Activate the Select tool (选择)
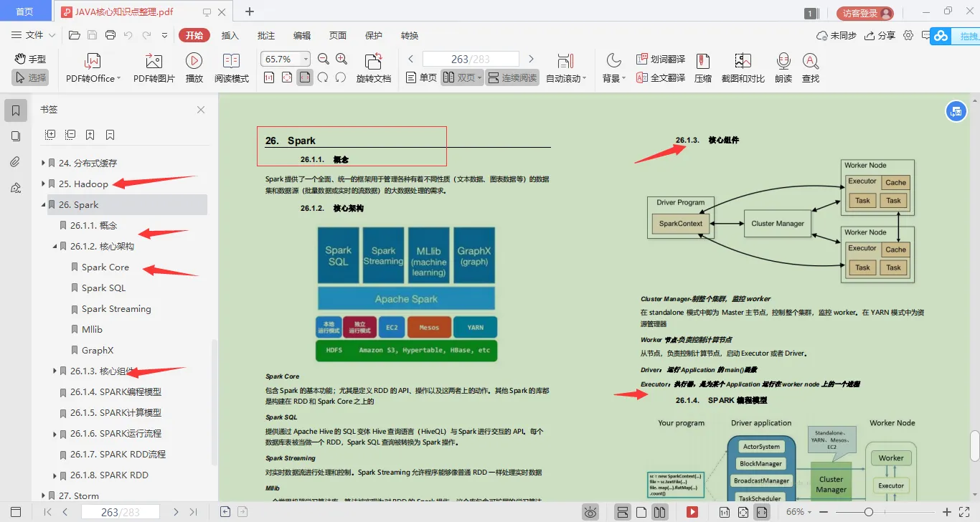Image resolution: width=980 pixels, height=522 pixels. click(x=30, y=77)
